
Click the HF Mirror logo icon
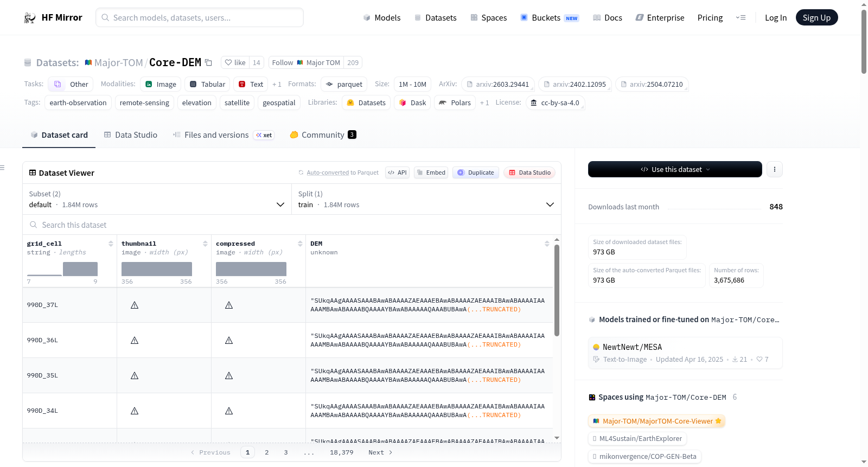point(30,18)
